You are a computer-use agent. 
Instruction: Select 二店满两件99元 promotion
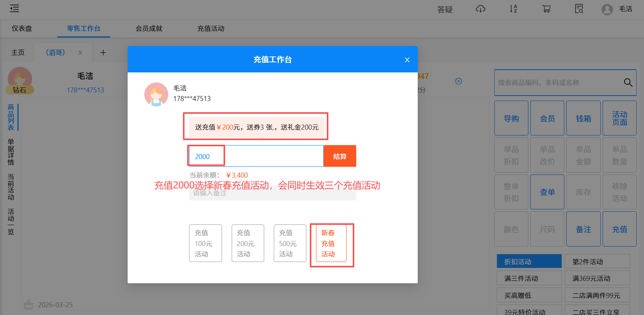(597, 295)
